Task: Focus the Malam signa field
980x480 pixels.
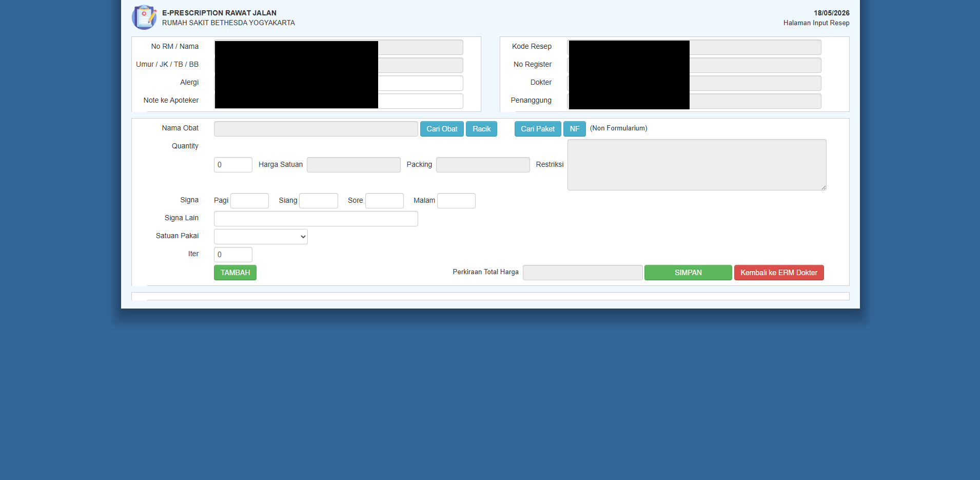Action: coord(456,201)
